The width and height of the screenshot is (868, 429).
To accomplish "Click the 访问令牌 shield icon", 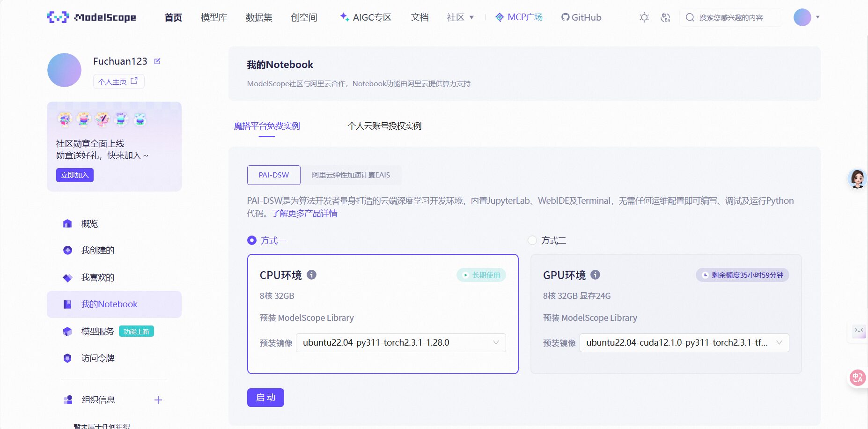I will (x=67, y=358).
